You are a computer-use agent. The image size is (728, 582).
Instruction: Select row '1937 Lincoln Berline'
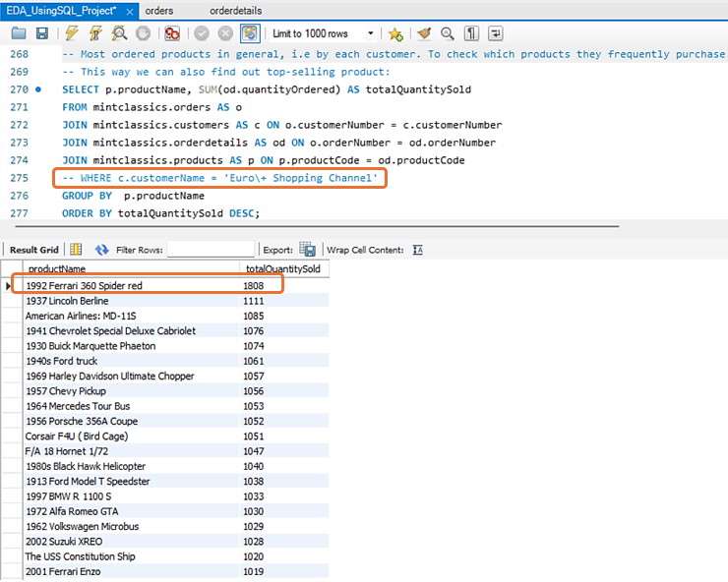click(x=176, y=301)
